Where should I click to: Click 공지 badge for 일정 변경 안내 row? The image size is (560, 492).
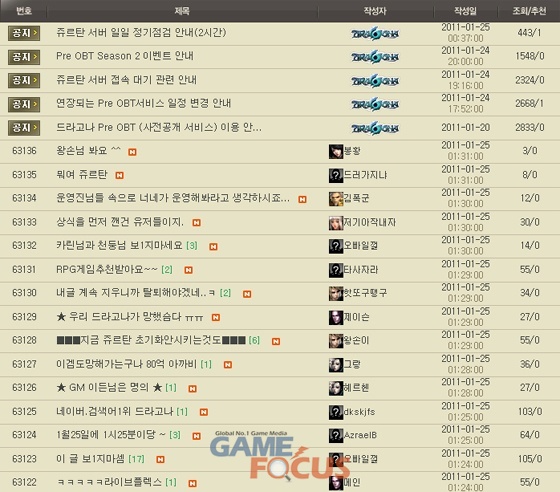point(24,104)
